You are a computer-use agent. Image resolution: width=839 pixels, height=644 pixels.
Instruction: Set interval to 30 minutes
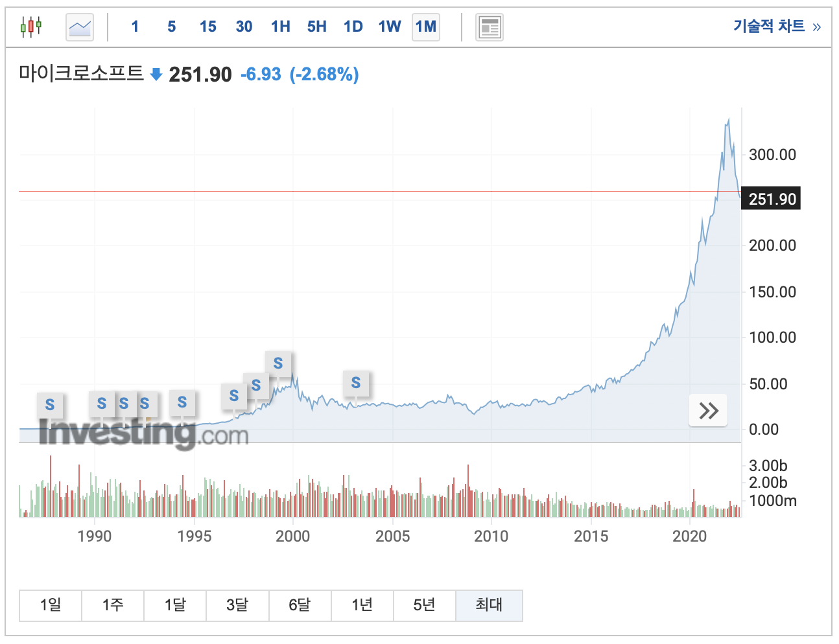coord(244,27)
